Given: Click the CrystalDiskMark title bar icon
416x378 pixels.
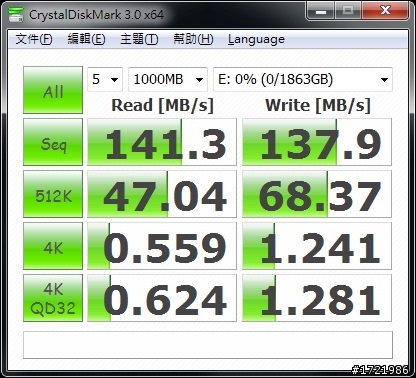Looking at the screenshot, I should [x=16, y=14].
